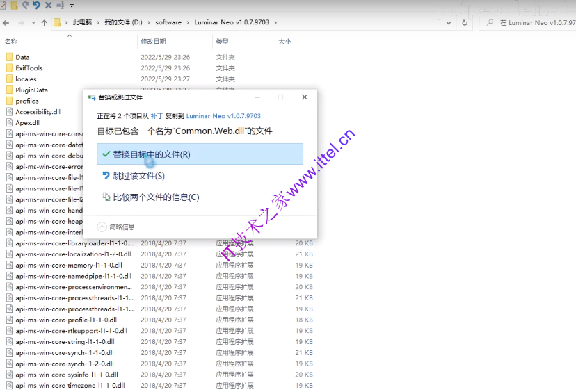Go up one folder level
The height and width of the screenshot is (392, 576).
tap(45, 23)
